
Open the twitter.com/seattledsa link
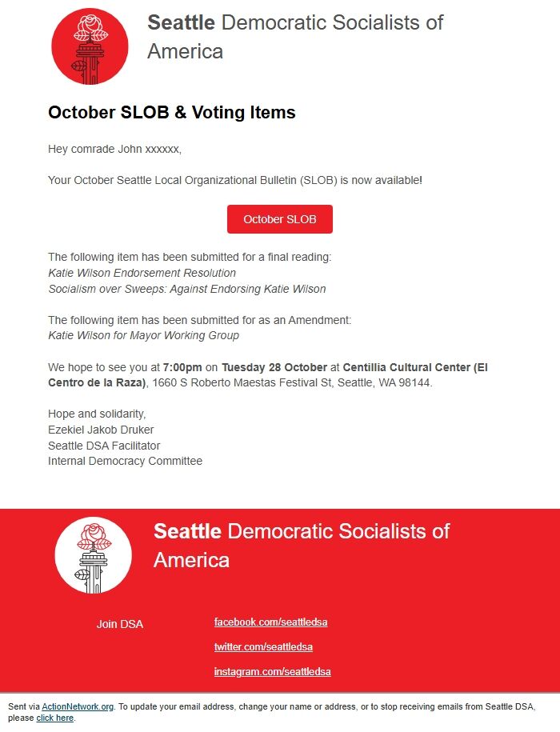click(x=263, y=646)
